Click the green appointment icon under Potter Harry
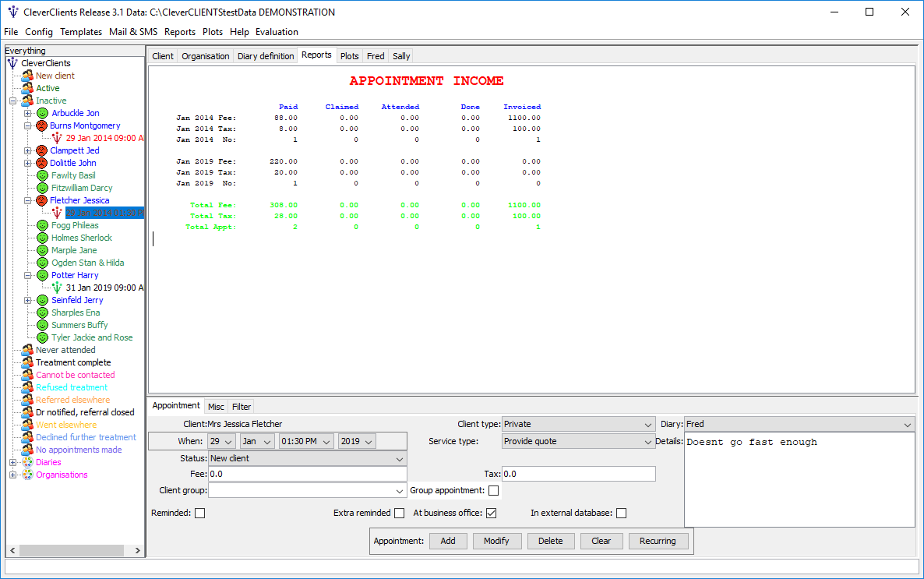This screenshot has height=579, width=924. [x=57, y=288]
